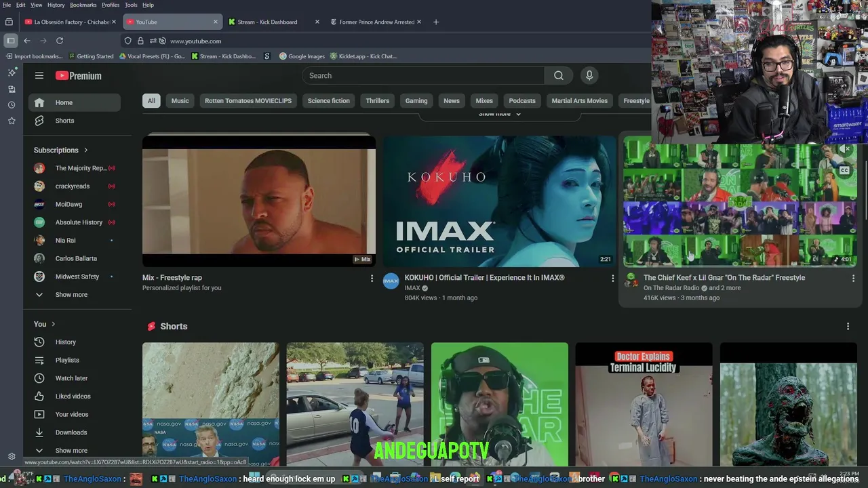Select the Gaming filter chip
The height and width of the screenshot is (488, 868).
coord(416,101)
